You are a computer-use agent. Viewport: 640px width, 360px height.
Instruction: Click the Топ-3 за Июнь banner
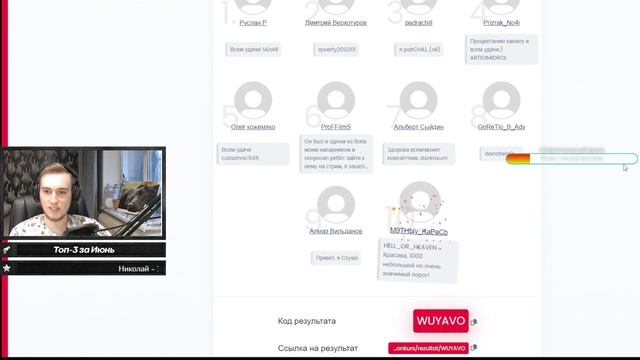pyautogui.click(x=83, y=249)
